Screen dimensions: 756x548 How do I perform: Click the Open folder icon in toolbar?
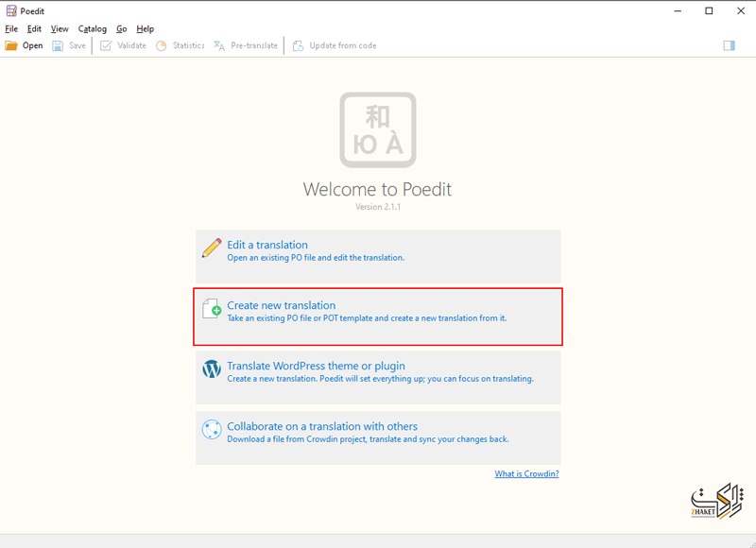[x=11, y=45]
